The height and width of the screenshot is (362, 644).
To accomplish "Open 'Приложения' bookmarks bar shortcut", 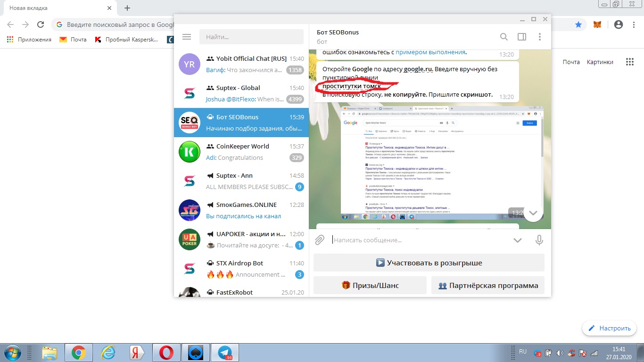I will tap(29, 40).
